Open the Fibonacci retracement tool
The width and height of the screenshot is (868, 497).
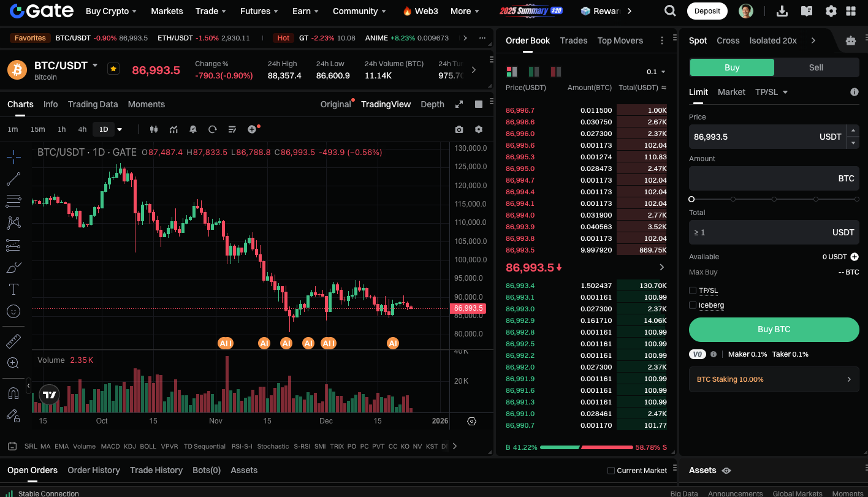(13, 201)
